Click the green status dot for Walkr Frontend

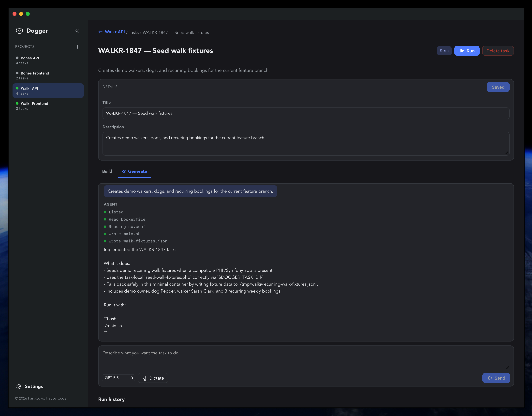pyautogui.click(x=17, y=104)
